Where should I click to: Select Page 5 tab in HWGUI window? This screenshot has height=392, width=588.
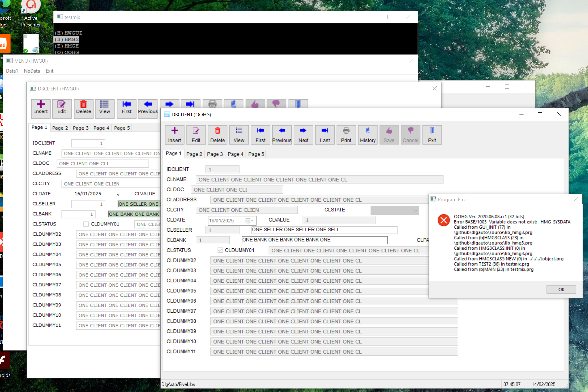tap(122, 128)
